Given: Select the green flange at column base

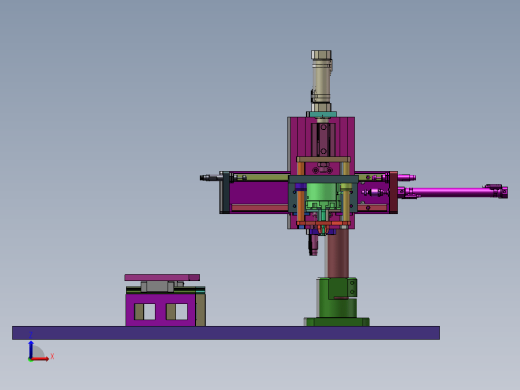Looking at the screenshot, I should pyautogui.click(x=337, y=322).
